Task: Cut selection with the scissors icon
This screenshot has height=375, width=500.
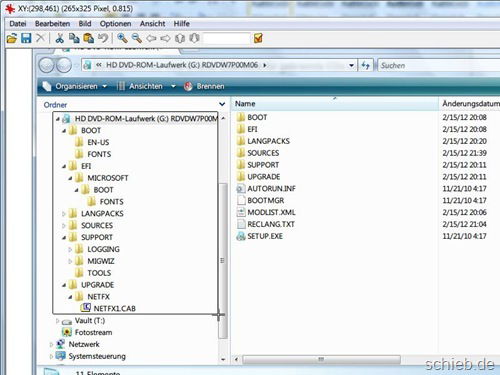Action: click(x=60, y=38)
